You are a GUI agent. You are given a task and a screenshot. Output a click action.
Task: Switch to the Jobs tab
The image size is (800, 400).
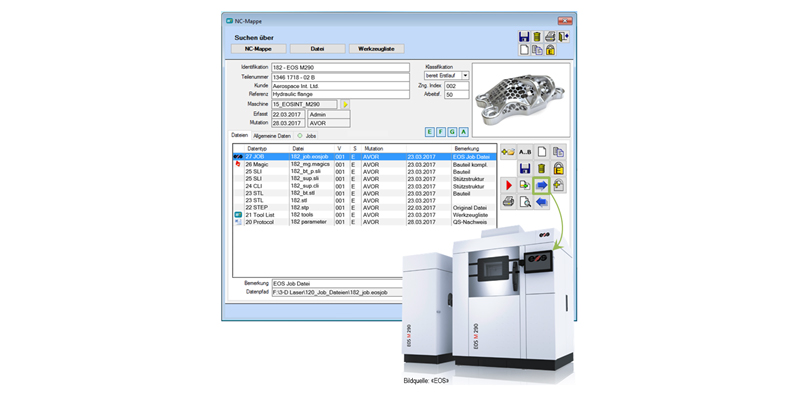tap(308, 136)
